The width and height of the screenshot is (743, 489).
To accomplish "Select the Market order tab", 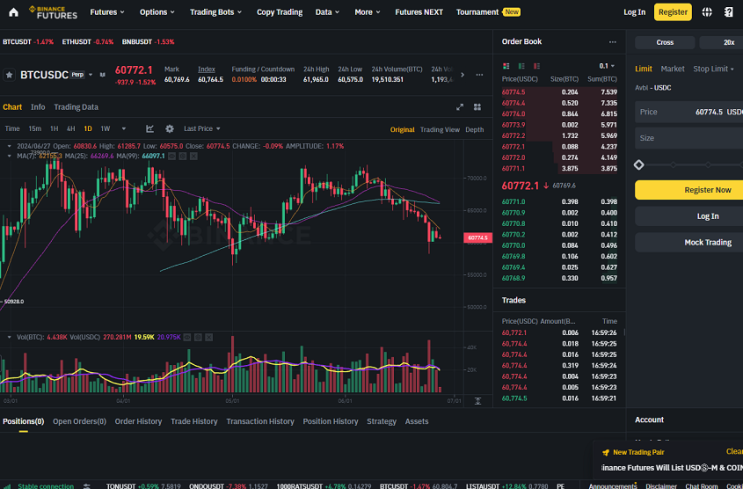I will click(x=672, y=69).
